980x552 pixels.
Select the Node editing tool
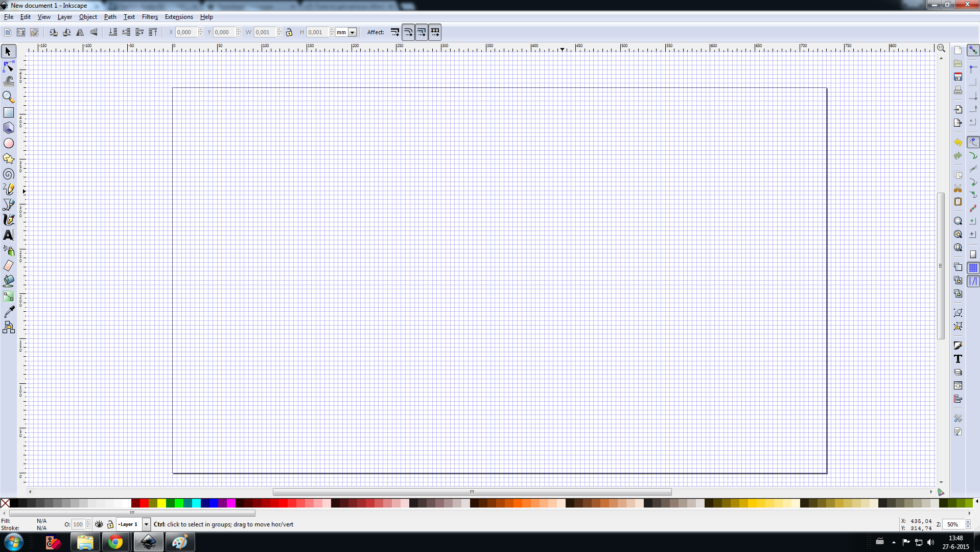coord(9,67)
